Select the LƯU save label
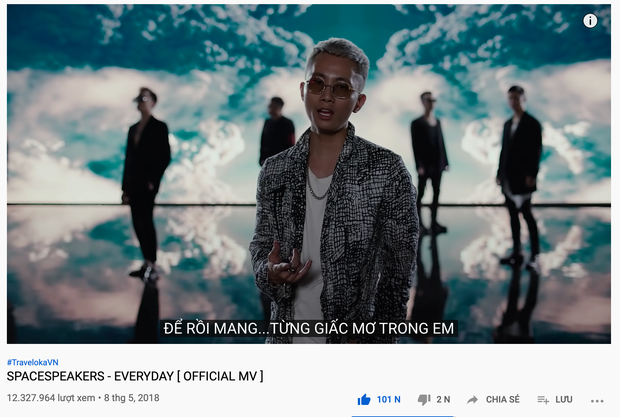This screenshot has height=417, width=620. point(564,399)
